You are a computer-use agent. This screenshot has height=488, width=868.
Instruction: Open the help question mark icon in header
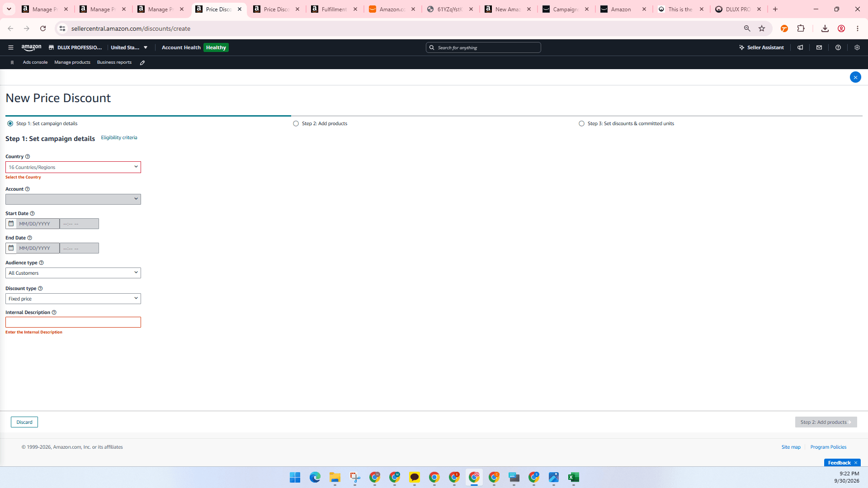pos(838,47)
